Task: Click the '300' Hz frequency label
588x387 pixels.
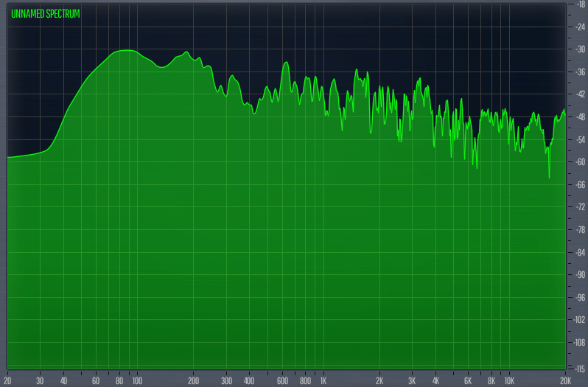Action: [226, 381]
